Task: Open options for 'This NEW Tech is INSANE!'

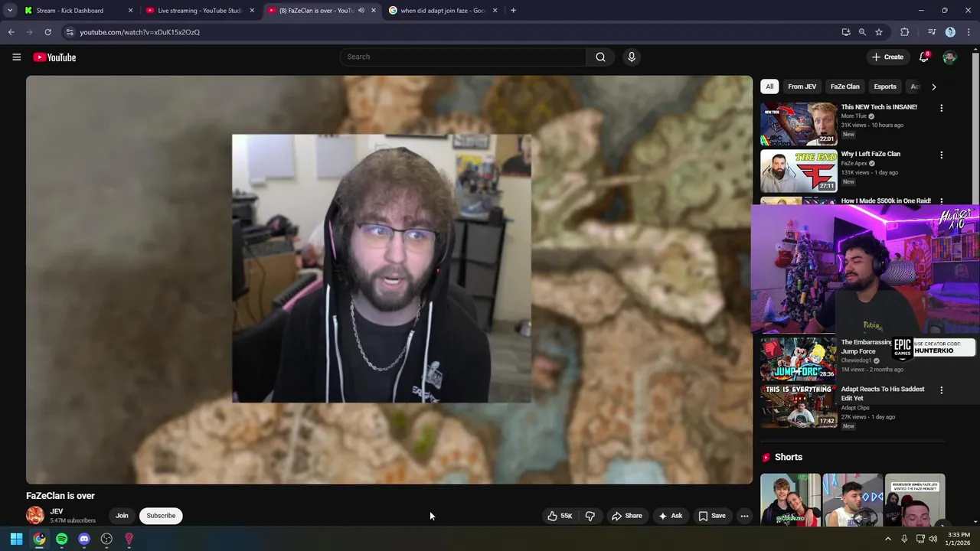Action: [x=941, y=108]
